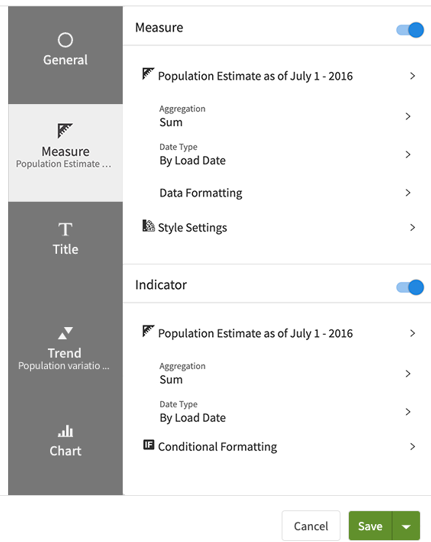Image resolution: width=431 pixels, height=542 pixels.
Task: Expand Population Estimate chevron in Measure section
Action: [x=412, y=76]
